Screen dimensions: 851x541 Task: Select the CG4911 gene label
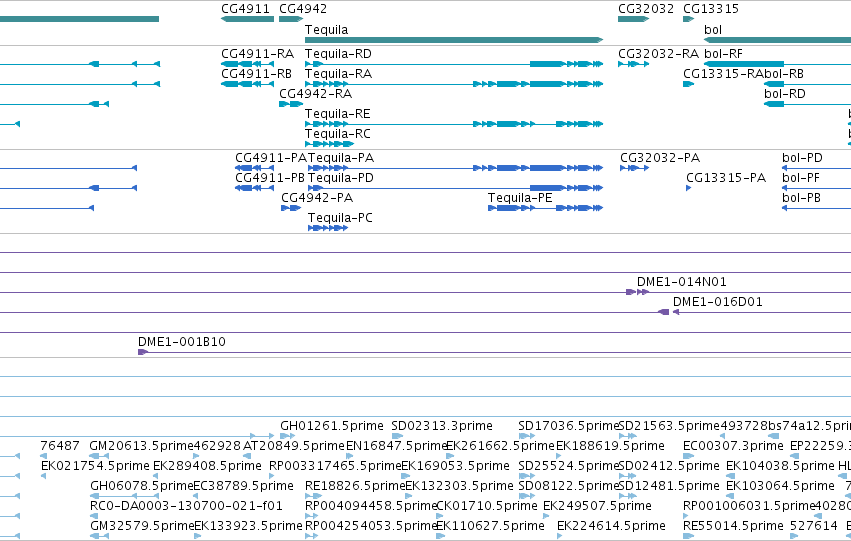click(x=245, y=9)
